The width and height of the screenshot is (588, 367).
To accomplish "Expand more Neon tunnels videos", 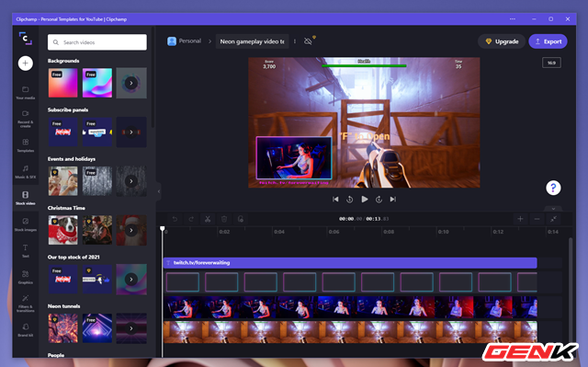I will pos(130,328).
